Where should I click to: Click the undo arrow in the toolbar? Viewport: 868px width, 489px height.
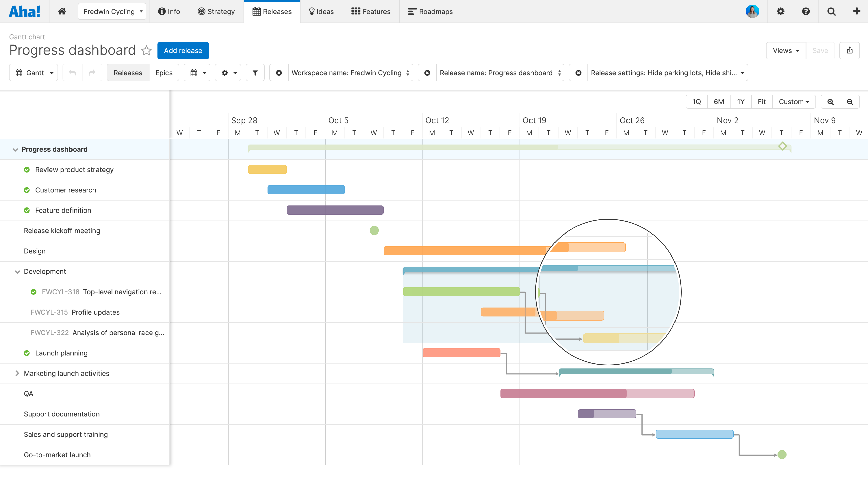tap(72, 73)
